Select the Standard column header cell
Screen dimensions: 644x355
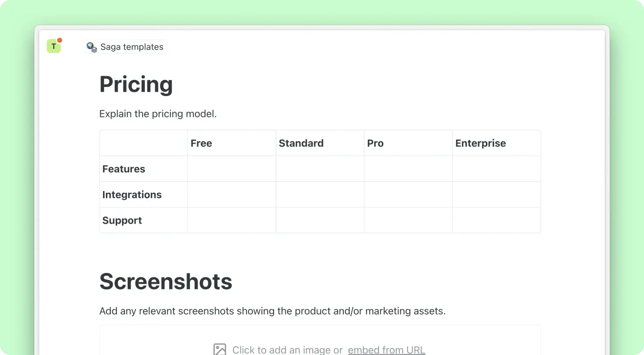tap(320, 143)
